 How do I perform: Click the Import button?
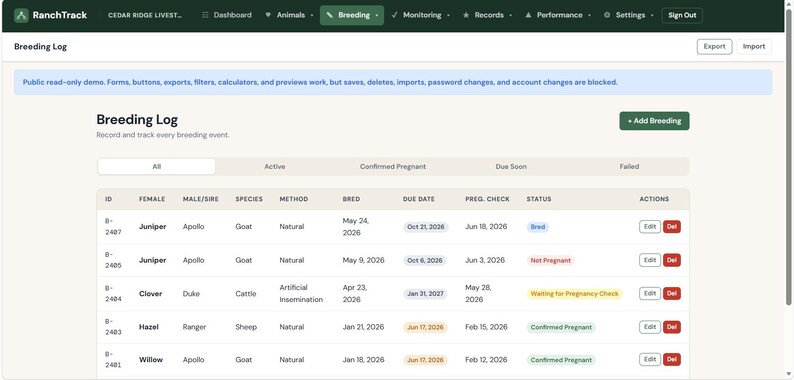[x=753, y=47]
